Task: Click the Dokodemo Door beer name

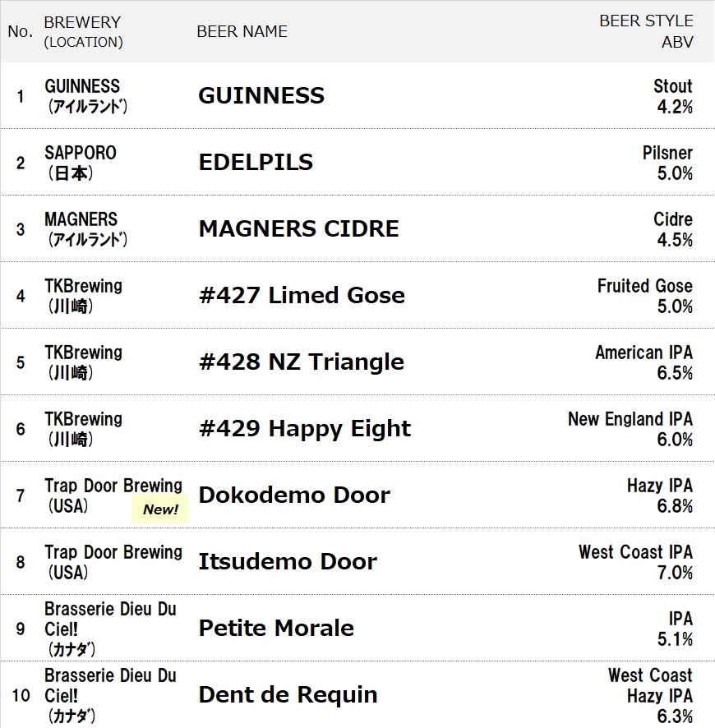Action: tap(294, 495)
